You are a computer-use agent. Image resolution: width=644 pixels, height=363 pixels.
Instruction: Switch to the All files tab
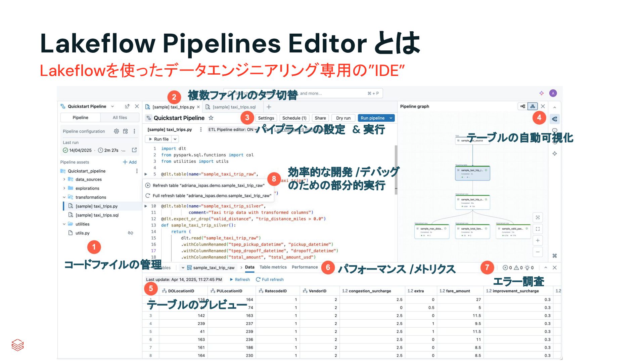click(x=120, y=118)
